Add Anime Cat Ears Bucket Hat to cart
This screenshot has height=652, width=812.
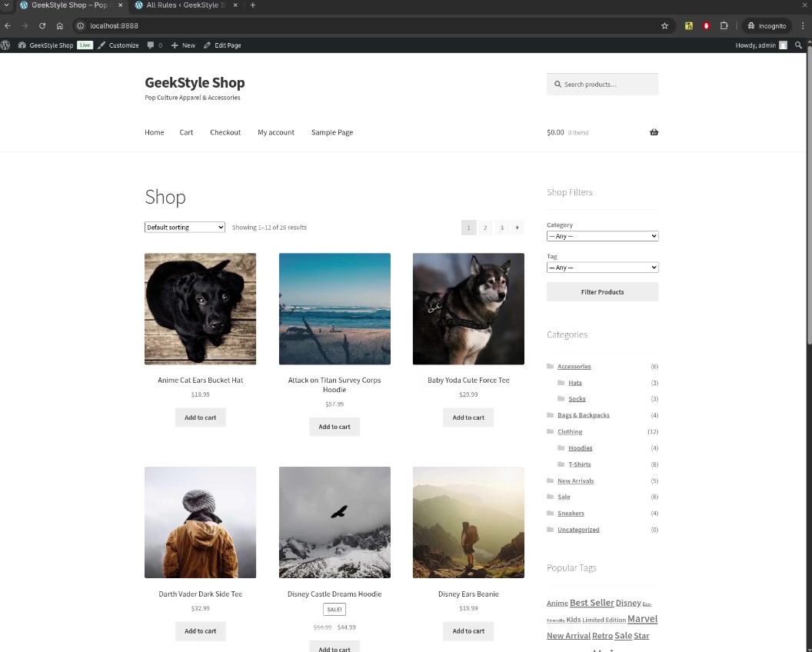[x=200, y=417]
